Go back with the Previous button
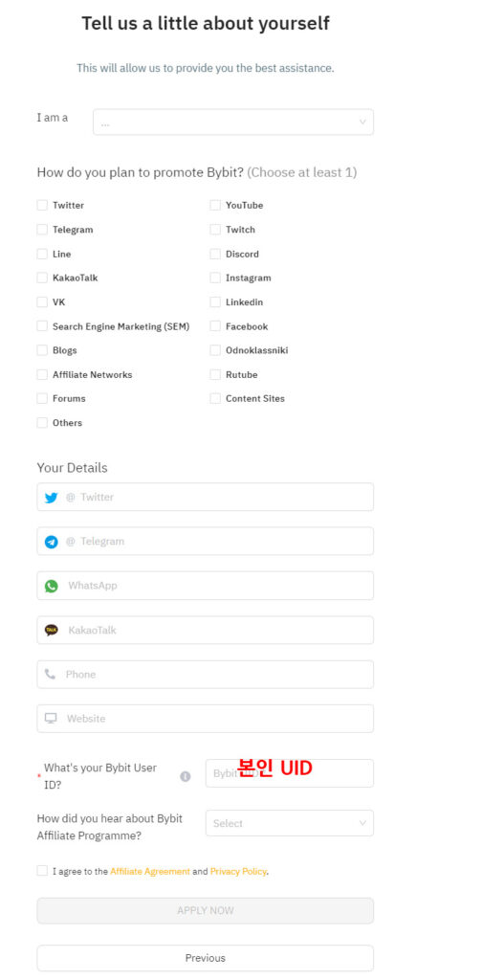Screen dimensions: 482x980 tap(206, 958)
